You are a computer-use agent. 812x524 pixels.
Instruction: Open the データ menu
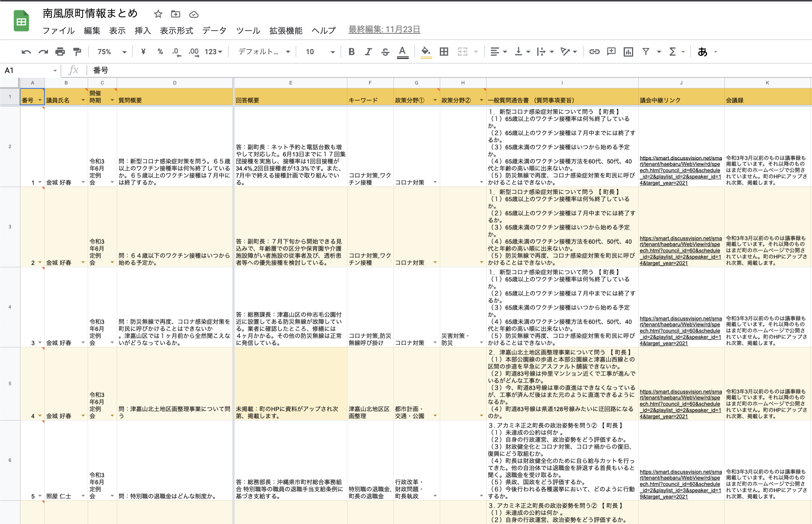(x=214, y=31)
